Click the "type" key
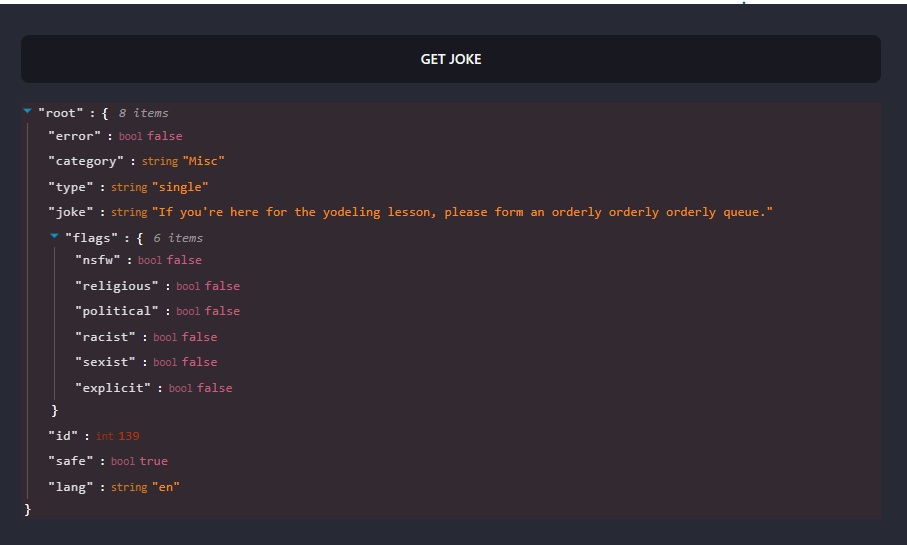Screen dimensions: 907x545 (71, 187)
